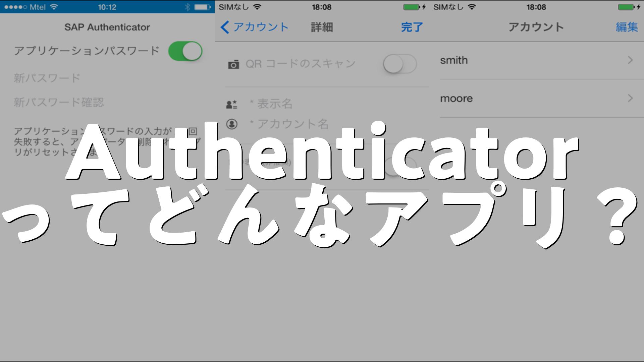Go back via the アカウント back button
Viewport: 644px width, 362px height.
(x=255, y=27)
